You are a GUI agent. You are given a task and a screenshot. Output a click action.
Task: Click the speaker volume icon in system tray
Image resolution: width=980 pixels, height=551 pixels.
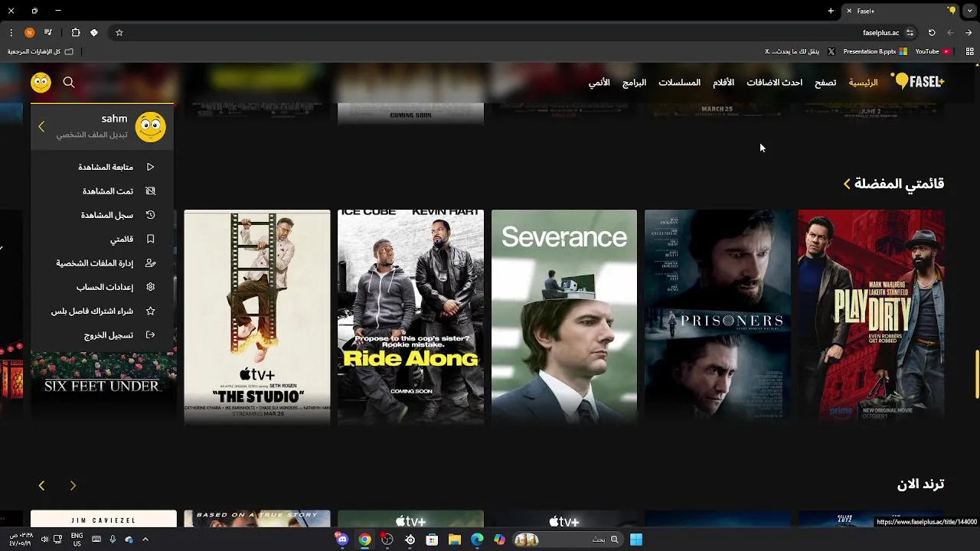pyautogui.click(x=44, y=540)
